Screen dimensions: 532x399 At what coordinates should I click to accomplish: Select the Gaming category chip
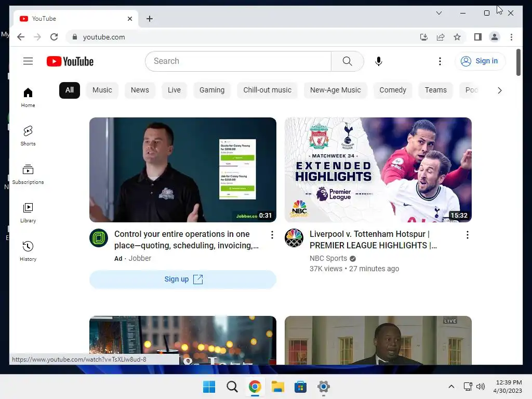(x=212, y=90)
